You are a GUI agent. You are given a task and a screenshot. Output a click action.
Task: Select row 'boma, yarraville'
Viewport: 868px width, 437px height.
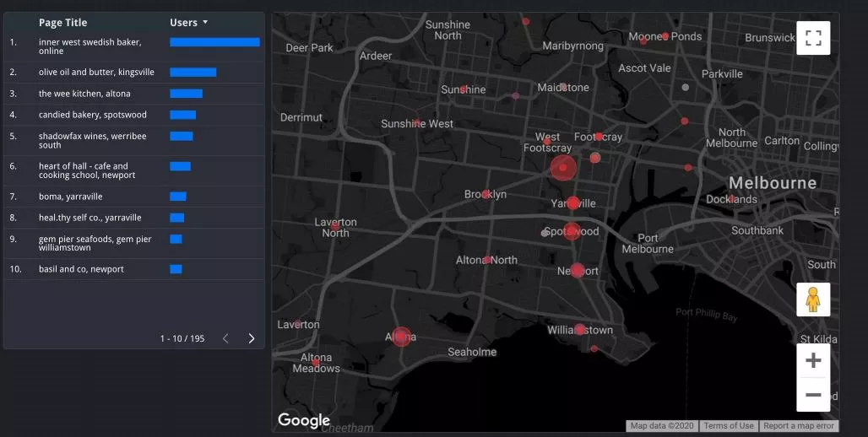click(x=134, y=197)
